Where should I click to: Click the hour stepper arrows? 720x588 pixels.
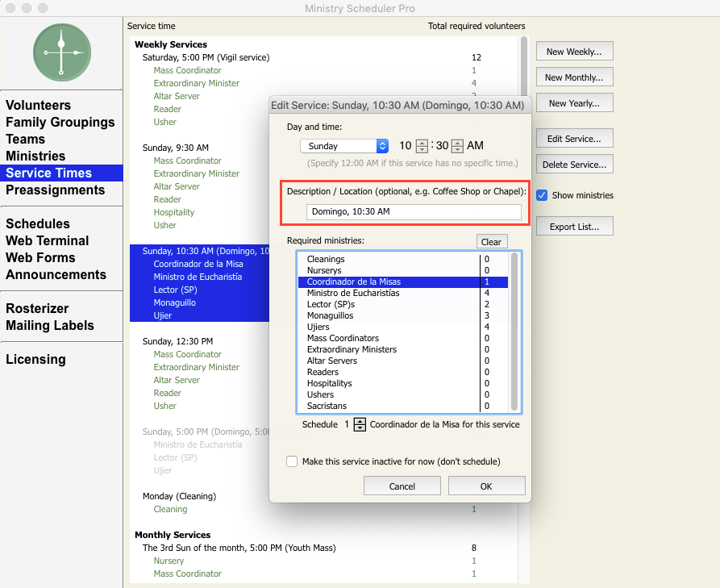click(x=422, y=146)
